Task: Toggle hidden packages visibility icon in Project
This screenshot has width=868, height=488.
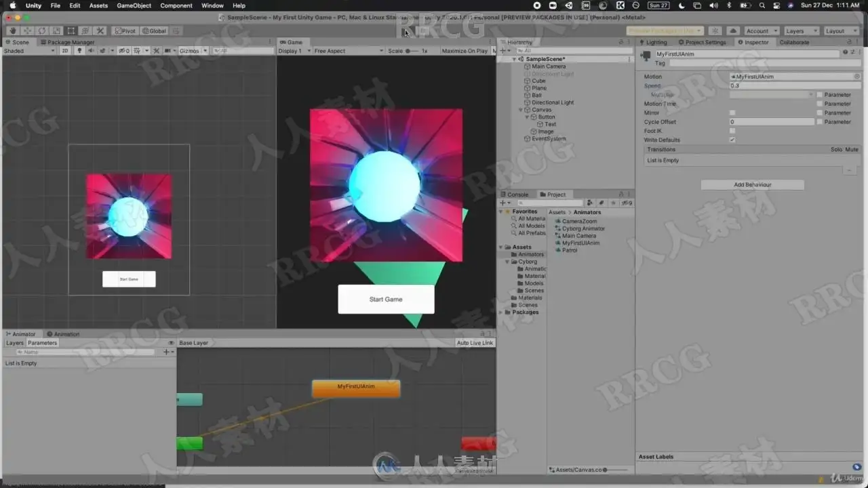Action: pyautogui.click(x=627, y=203)
